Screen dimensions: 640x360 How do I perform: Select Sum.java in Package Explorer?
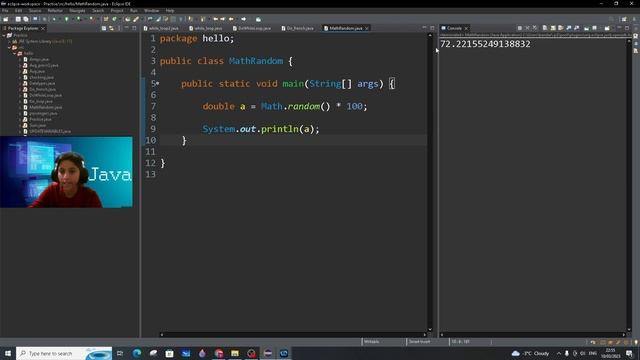[x=38, y=125]
